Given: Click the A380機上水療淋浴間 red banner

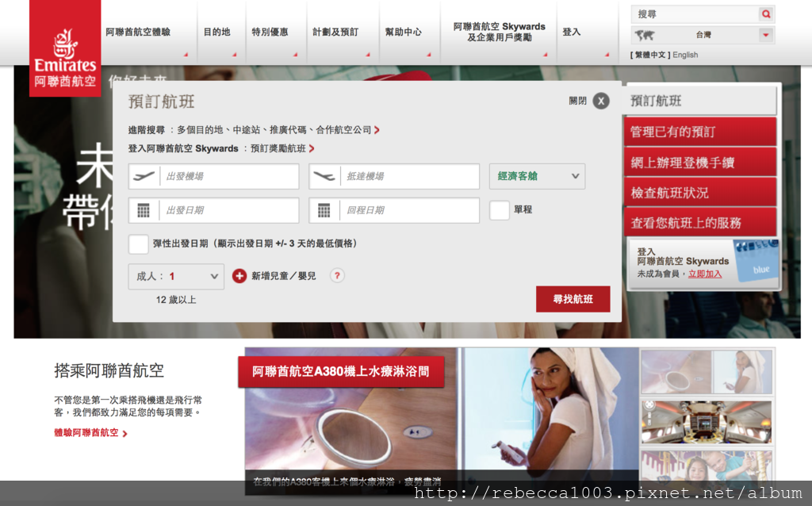Looking at the screenshot, I should 341,371.
